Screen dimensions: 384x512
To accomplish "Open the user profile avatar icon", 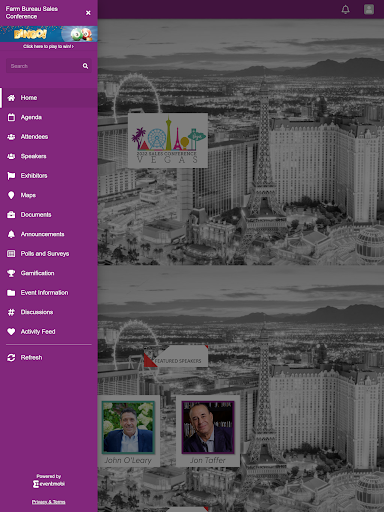I will pyautogui.click(x=369, y=9).
